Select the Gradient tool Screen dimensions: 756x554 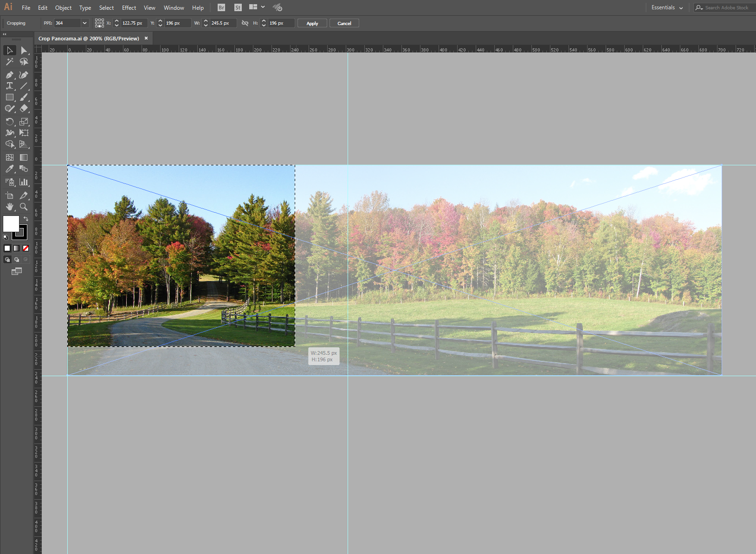pos(24,157)
